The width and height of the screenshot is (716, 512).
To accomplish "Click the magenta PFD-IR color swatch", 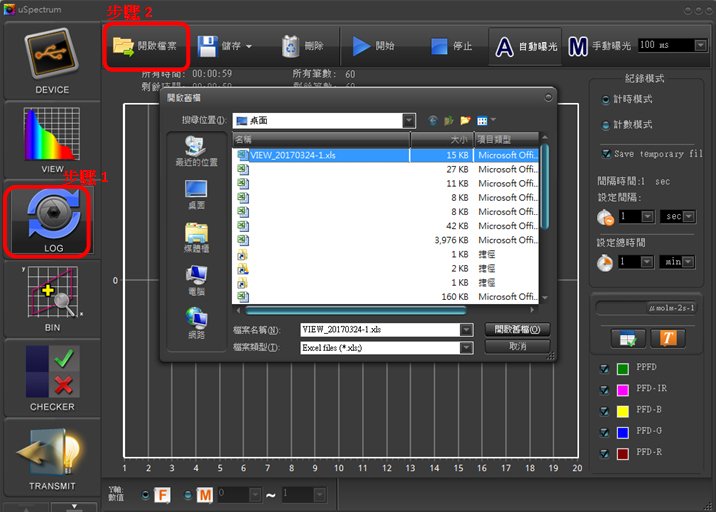I will (x=623, y=390).
